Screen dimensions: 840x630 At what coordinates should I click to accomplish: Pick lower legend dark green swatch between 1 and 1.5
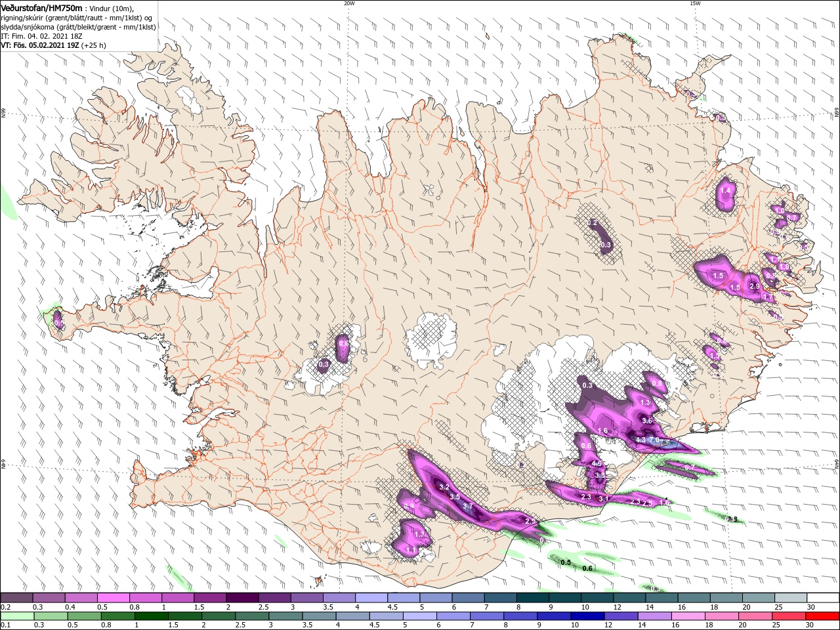pos(152,616)
